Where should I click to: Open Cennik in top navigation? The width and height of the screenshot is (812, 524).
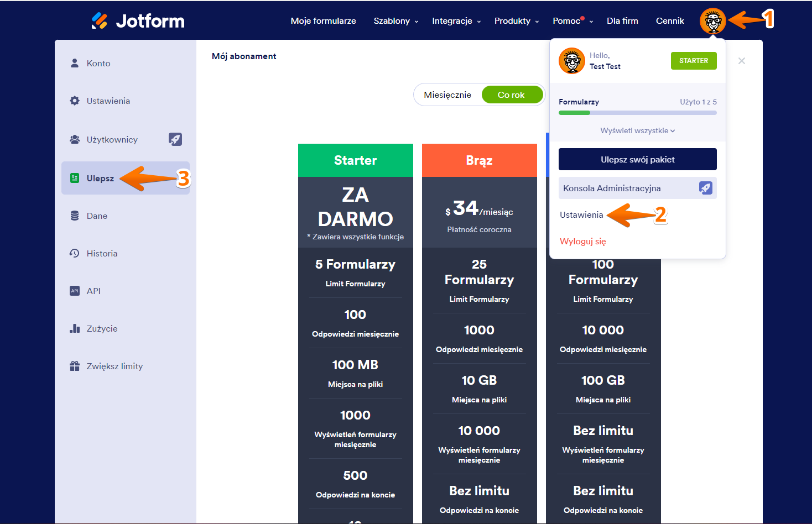coord(670,21)
